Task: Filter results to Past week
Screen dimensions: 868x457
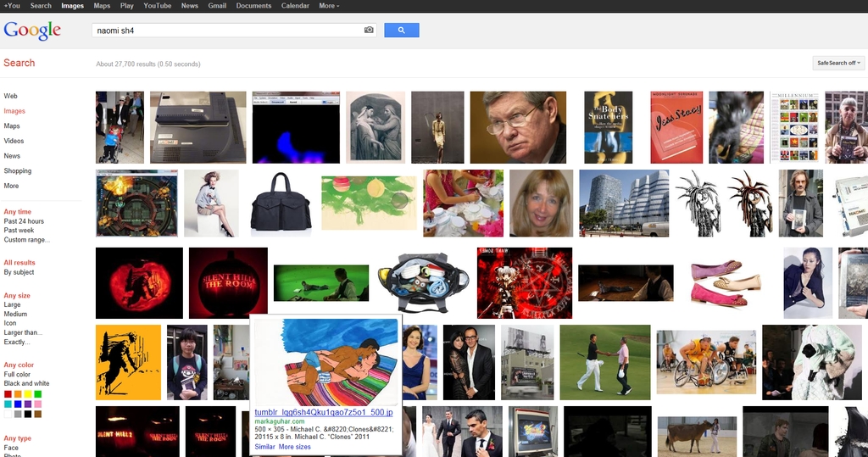Action: click(19, 231)
